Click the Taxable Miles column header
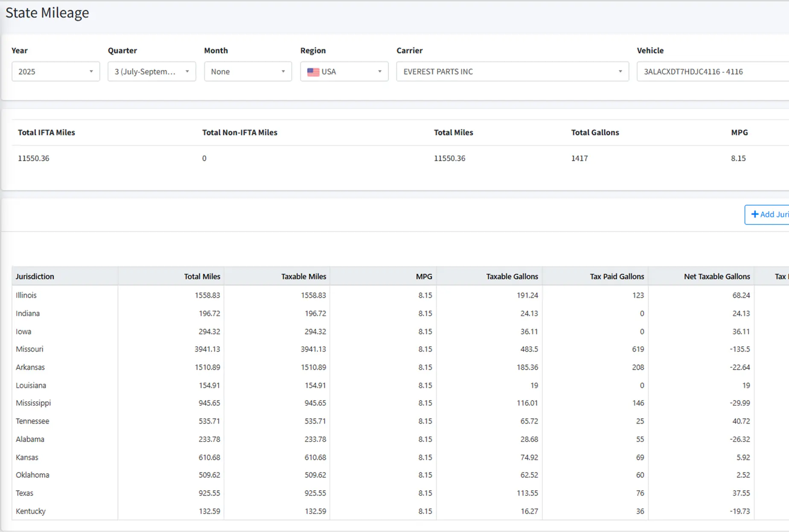The image size is (789, 532). (x=303, y=276)
